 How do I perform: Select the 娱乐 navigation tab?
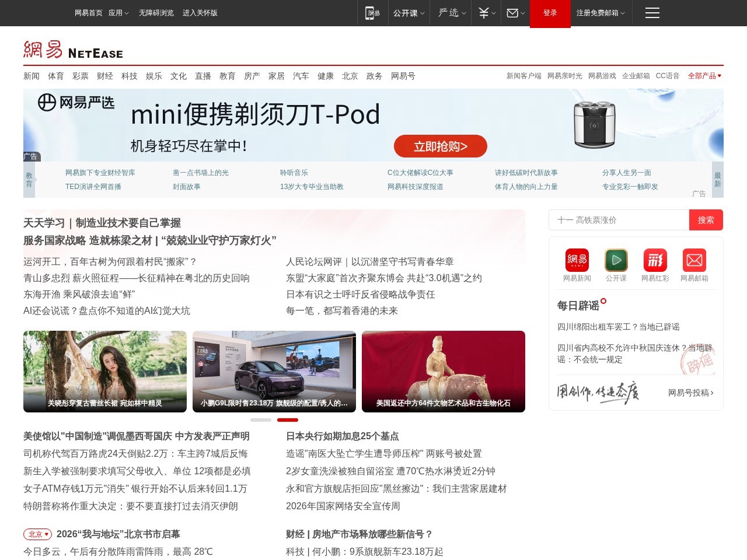154,76
